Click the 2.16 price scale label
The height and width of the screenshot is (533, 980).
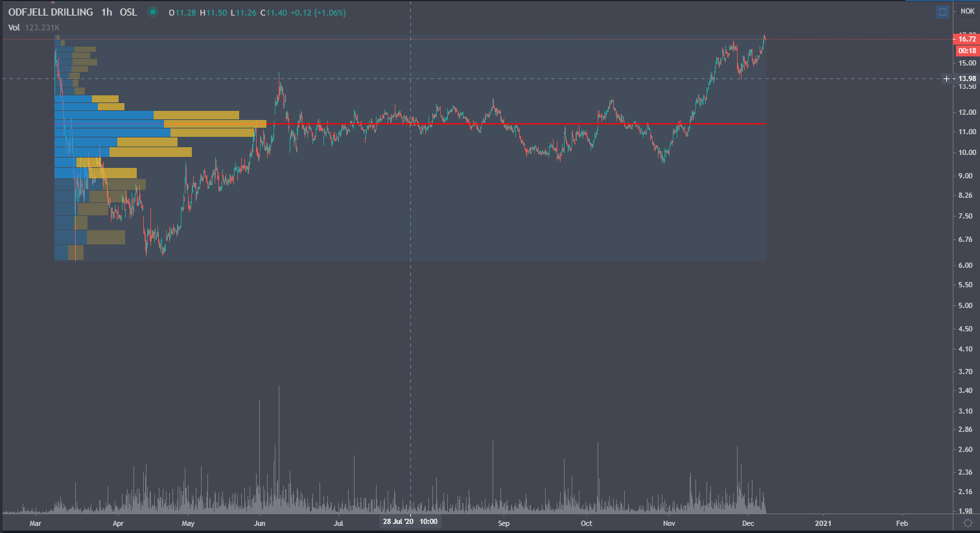click(966, 492)
